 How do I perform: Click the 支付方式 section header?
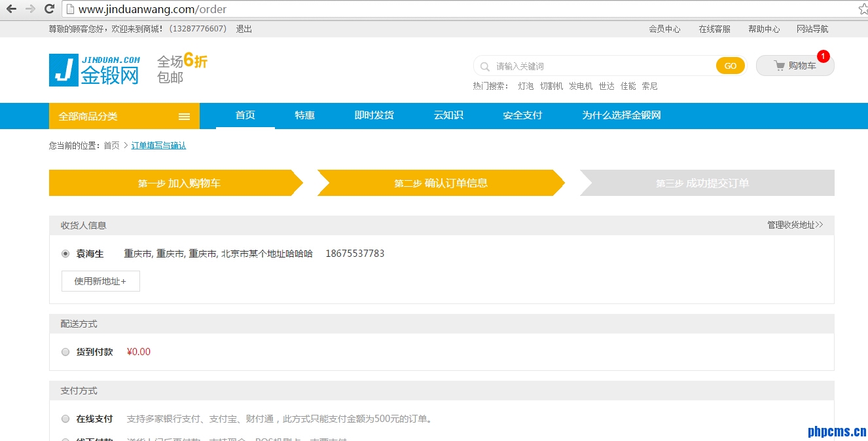pos(442,391)
